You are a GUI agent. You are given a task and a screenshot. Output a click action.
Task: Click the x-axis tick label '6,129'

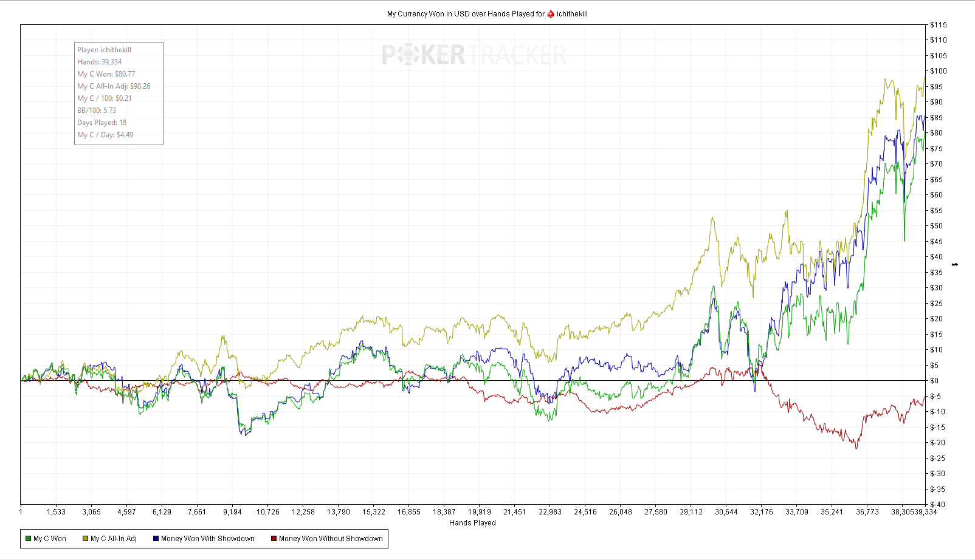point(162,512)
